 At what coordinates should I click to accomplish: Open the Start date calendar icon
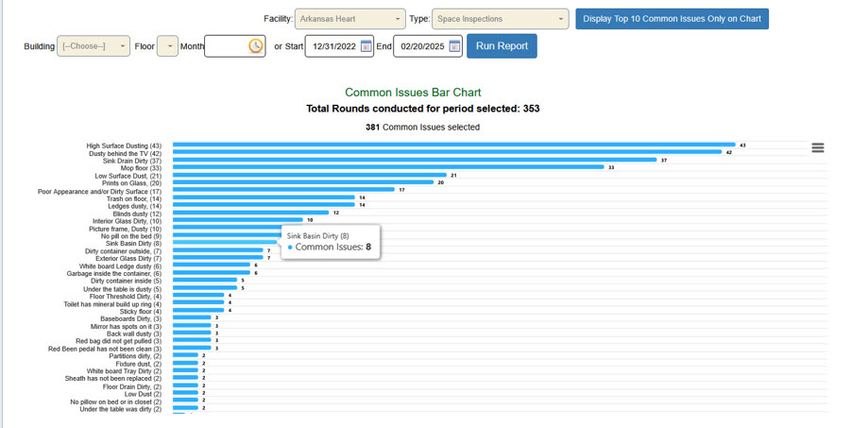pyautogui.click(x=366, y=46)
